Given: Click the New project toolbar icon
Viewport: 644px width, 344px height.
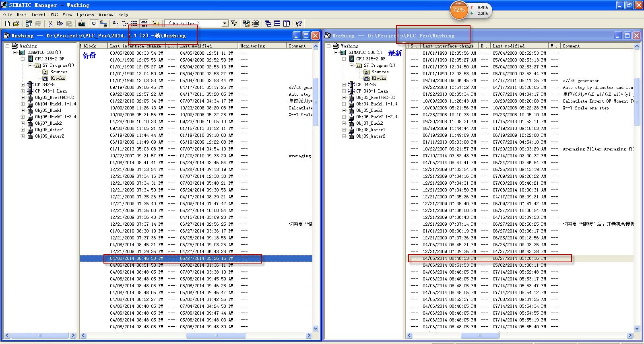Looking at the screenshot, I should click(x=7, y=24).
